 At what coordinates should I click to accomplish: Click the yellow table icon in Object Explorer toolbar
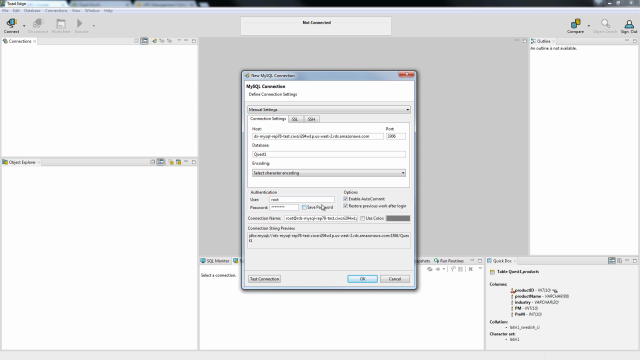click(x=178, y=162)
